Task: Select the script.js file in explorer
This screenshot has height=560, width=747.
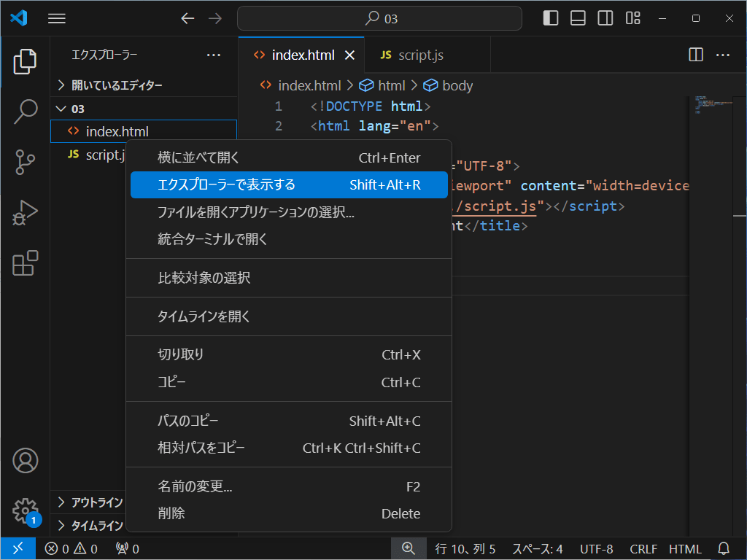Action: pos(88,155)
